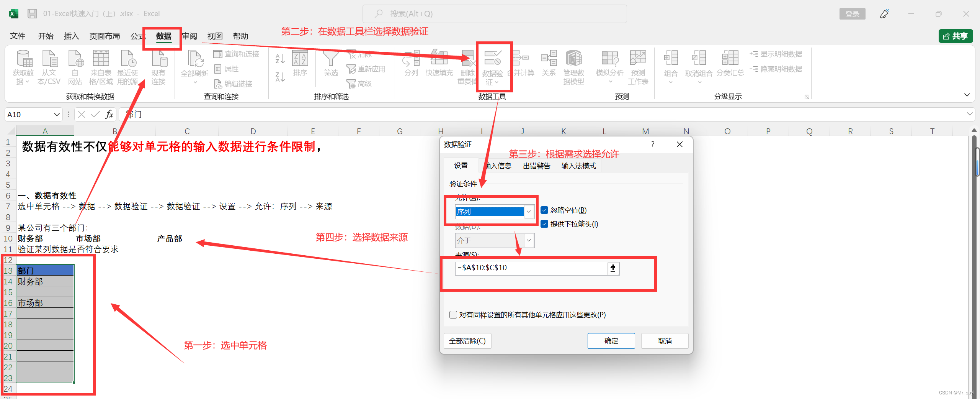Click Forecast Sheet (预测工作表)
Screen dimensions: 980x399
(638, 67)
